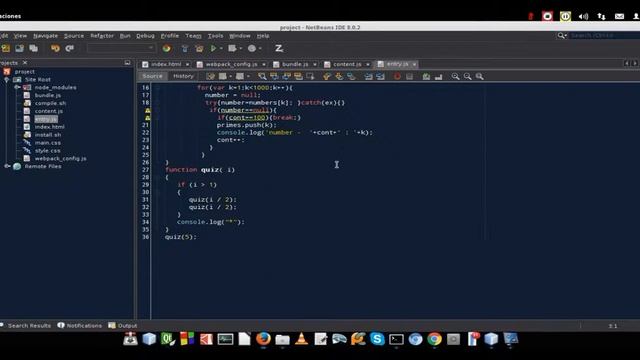The width and height of the screenshot is (640, 360).
Task: Click the middle zoom magnifier in editor toolbar
Action: tap(467, 76)
